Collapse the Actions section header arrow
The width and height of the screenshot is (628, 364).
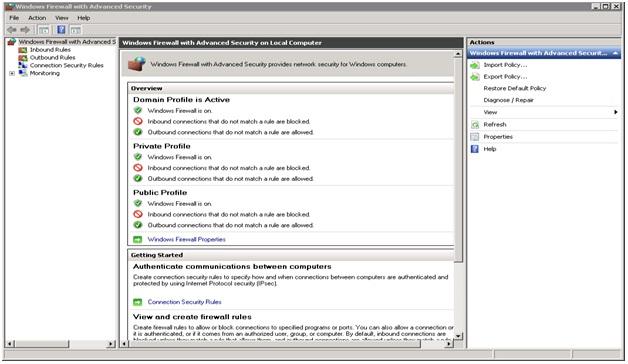[615, 53]
